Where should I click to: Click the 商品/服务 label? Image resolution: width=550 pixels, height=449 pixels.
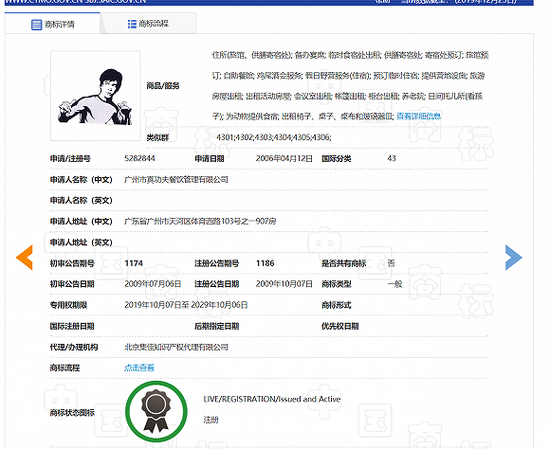[x=163, y=86]
